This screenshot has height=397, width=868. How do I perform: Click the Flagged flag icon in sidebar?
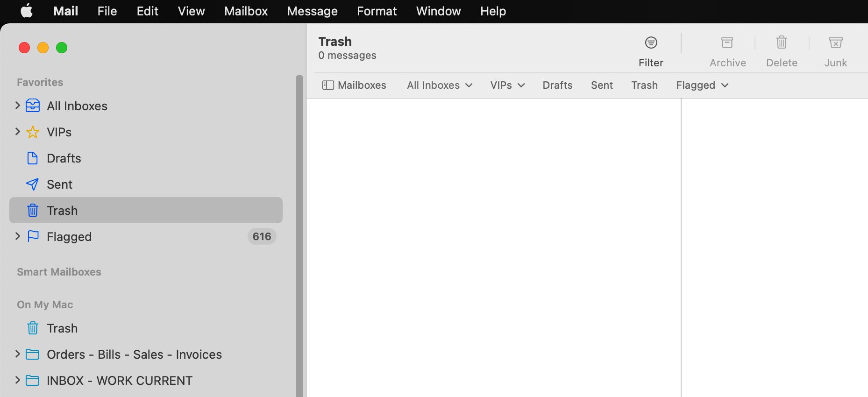[33, 236]
